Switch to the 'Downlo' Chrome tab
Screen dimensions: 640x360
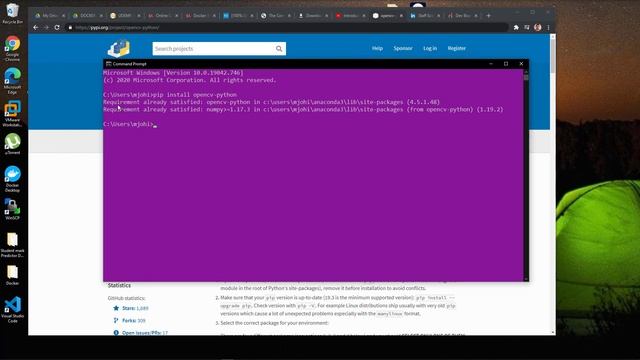(x=312, y=16)
